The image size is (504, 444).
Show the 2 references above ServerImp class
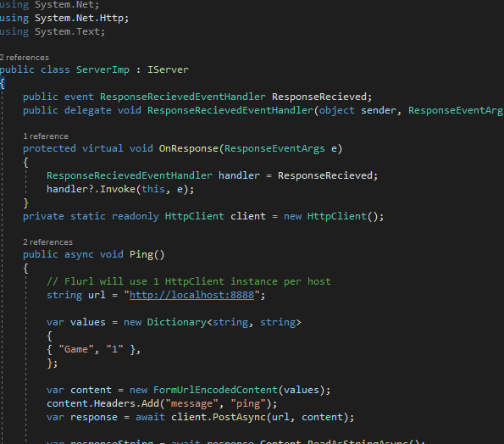25,58
